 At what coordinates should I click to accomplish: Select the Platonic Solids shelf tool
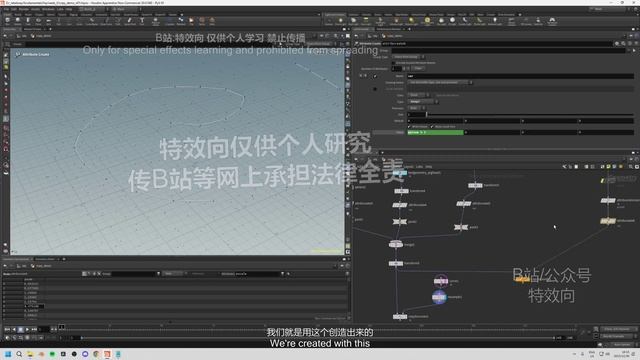[x=156, y=21]
